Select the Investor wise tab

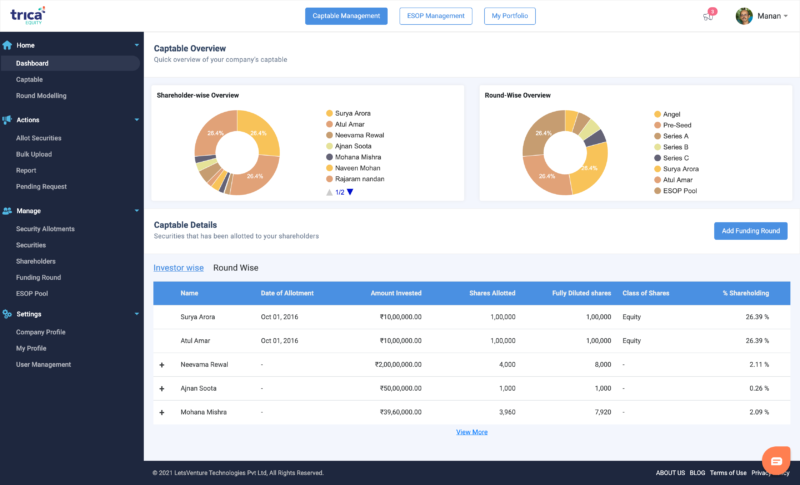pos(179,268)
